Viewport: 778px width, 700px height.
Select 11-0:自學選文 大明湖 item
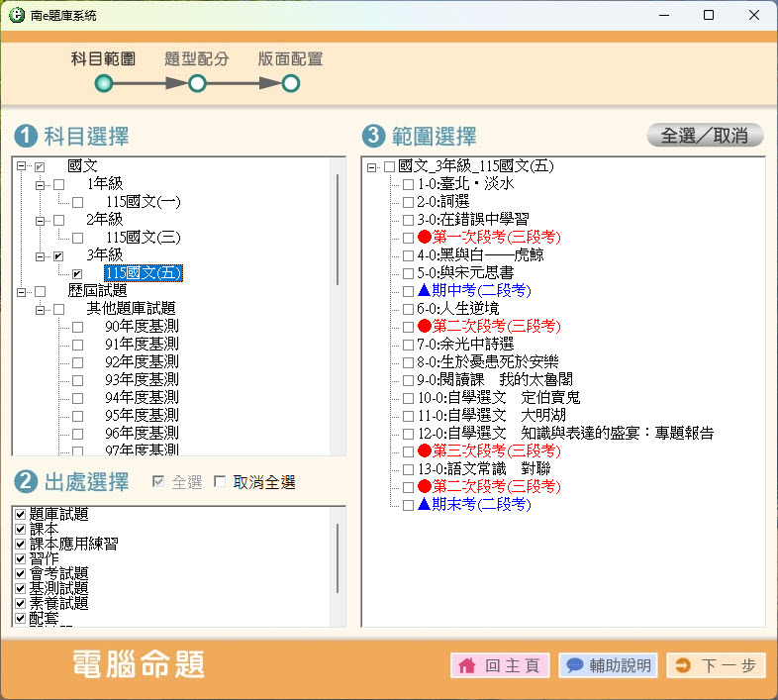click(491, 416)
